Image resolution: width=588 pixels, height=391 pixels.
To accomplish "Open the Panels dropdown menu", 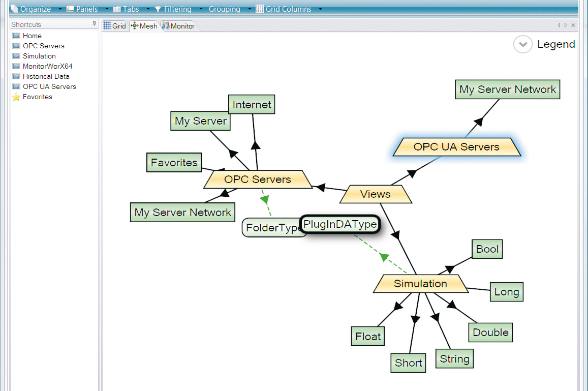I will point(87,9).
